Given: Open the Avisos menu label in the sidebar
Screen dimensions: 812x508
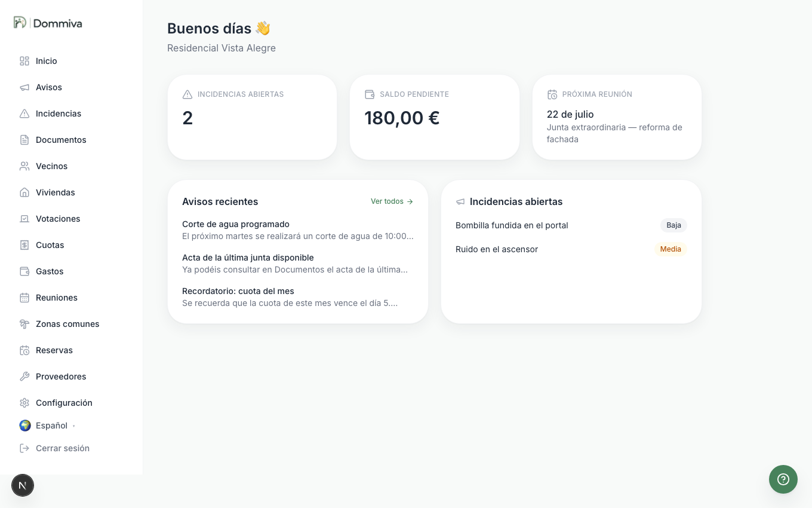Looking at the screenshot, I should point(49,87).
